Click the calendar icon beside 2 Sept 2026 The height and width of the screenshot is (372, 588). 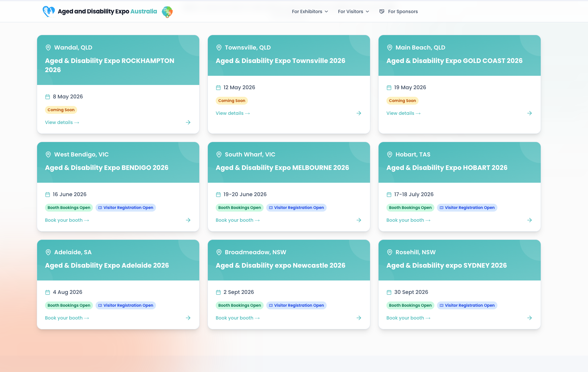click(218, 292)
